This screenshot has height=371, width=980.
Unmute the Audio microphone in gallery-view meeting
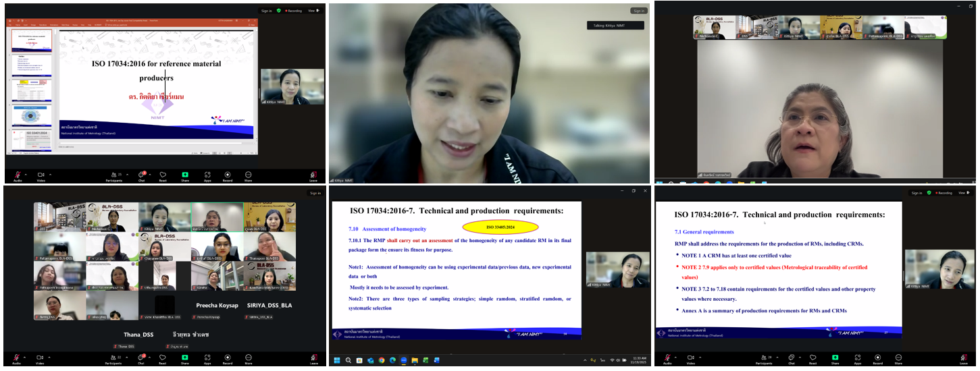pyautogui.click(x=16, y=357)
